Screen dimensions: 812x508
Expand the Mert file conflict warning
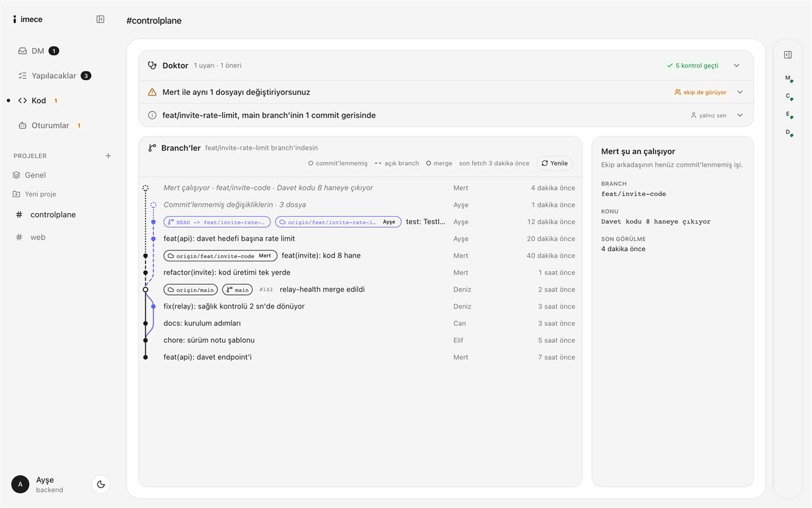pos(740,92)
